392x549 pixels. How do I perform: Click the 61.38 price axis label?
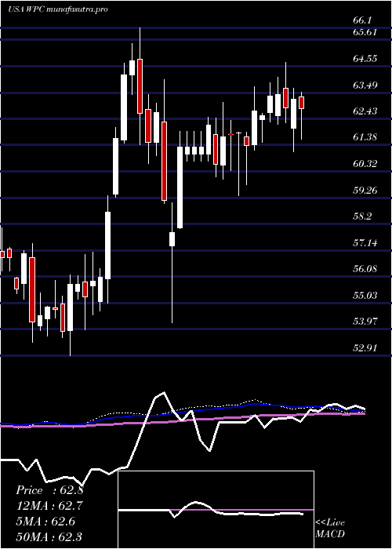click(x=365, y=137)
